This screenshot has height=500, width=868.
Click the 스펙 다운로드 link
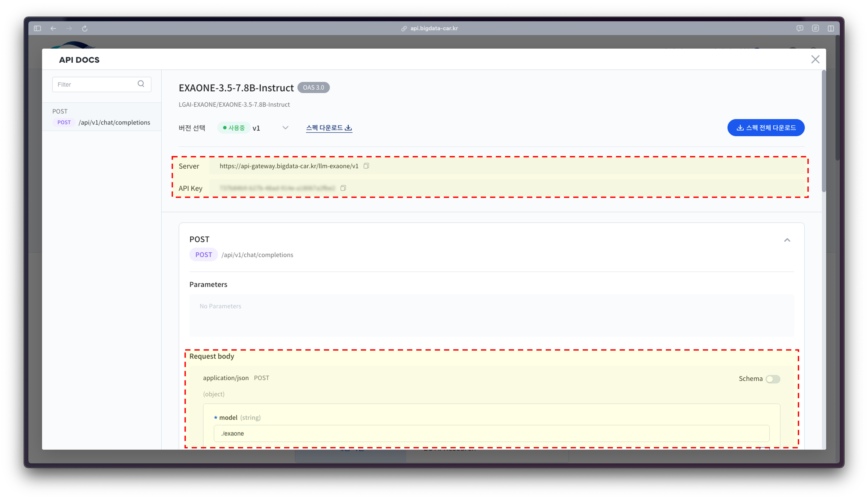tap(329, 128)
